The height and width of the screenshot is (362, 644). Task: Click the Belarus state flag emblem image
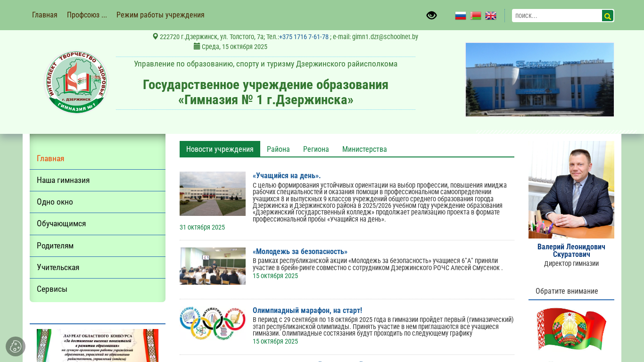(x=571, y=329)
